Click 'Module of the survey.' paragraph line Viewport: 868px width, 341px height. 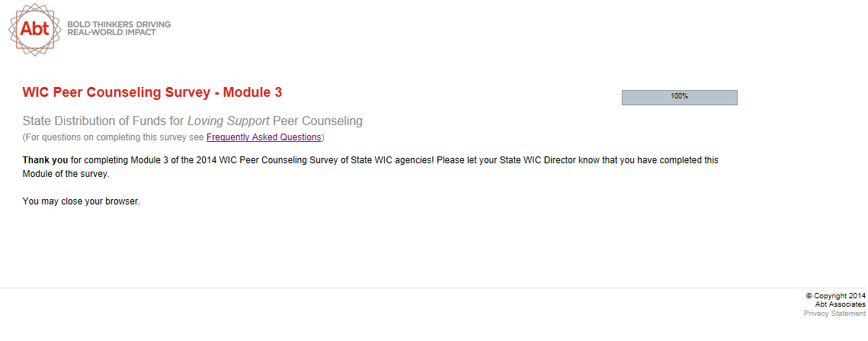click(66, 174)
